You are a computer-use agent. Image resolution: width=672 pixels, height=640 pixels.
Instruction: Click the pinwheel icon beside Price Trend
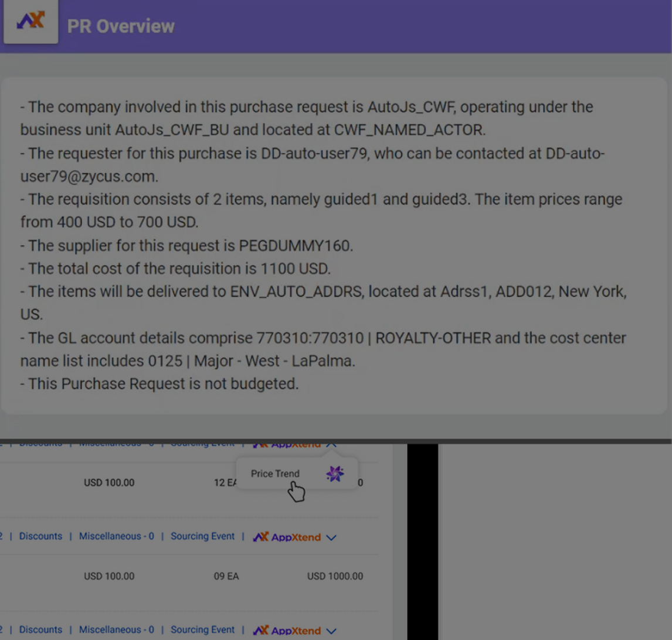[335, 474]
